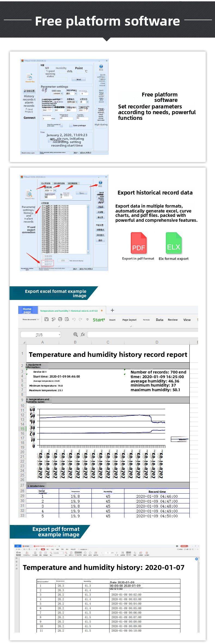This screenshot has height=644, width=215.
Task: Click the close alarm button under quick settings
Action: [x=100, y=212]
